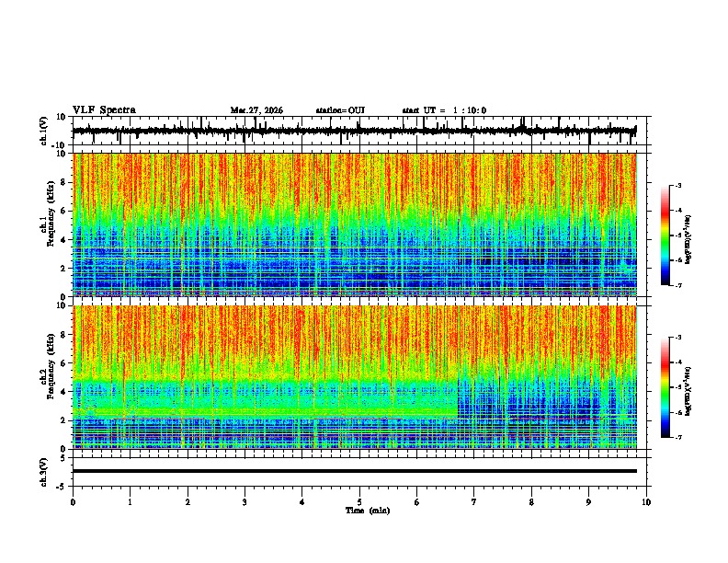Click "-3" label on ch.1 color scale
Viewport: 728px width, 563px height.
(x=678, y=185)
